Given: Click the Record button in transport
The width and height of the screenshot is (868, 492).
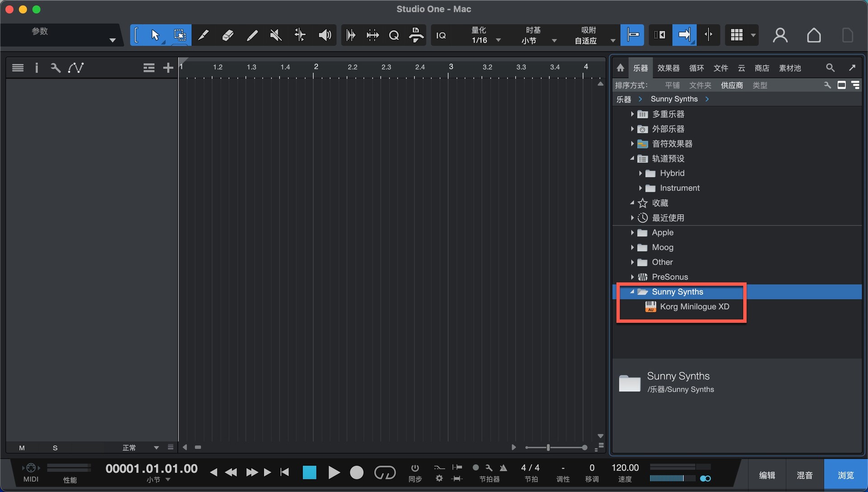Looking at the screenshot, I should tap(357, 473).
